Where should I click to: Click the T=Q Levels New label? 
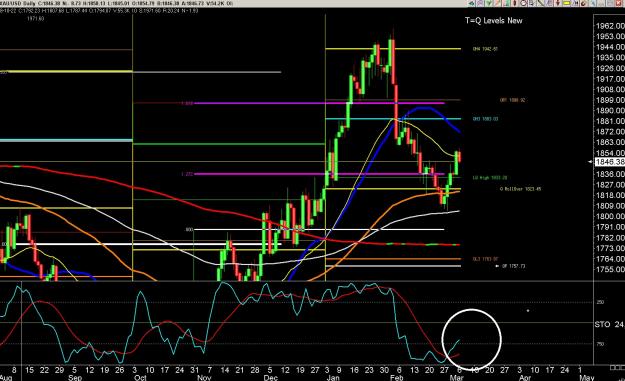[x=493, y=21]
